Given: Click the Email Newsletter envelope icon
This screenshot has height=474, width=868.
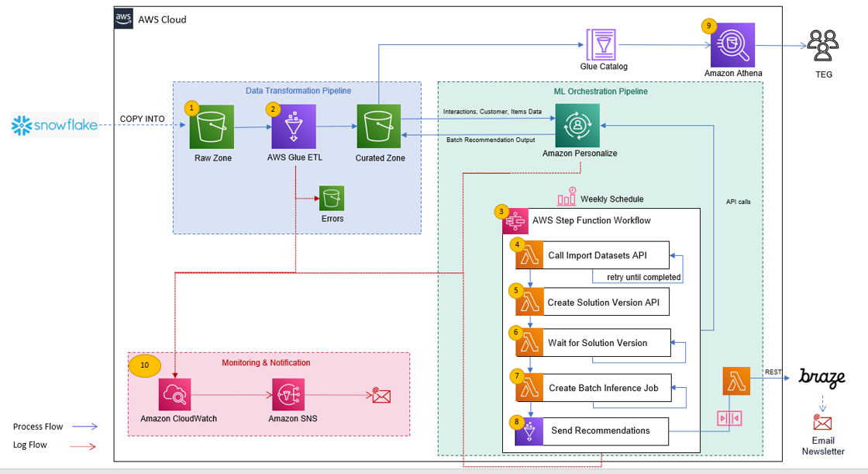Looking at the screenshot, I should (x=822, y=423).
